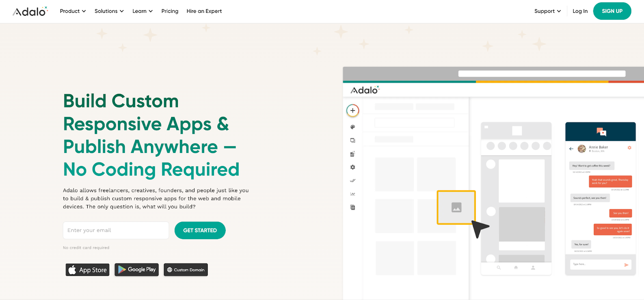Open the App Store badge

(88, 270)
